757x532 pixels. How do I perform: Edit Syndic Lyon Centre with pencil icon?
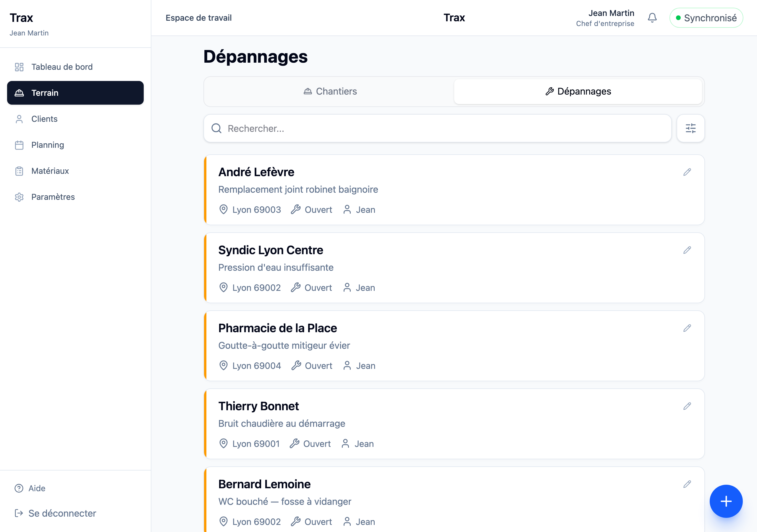tap(687, 250)
